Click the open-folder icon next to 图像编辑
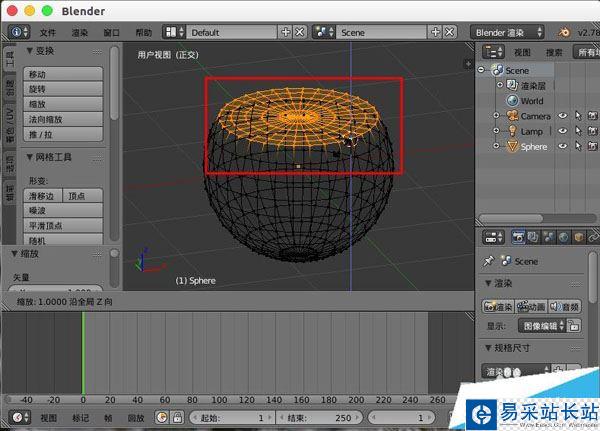This screenshot has height=431, width=600. (x=574, y=326)
